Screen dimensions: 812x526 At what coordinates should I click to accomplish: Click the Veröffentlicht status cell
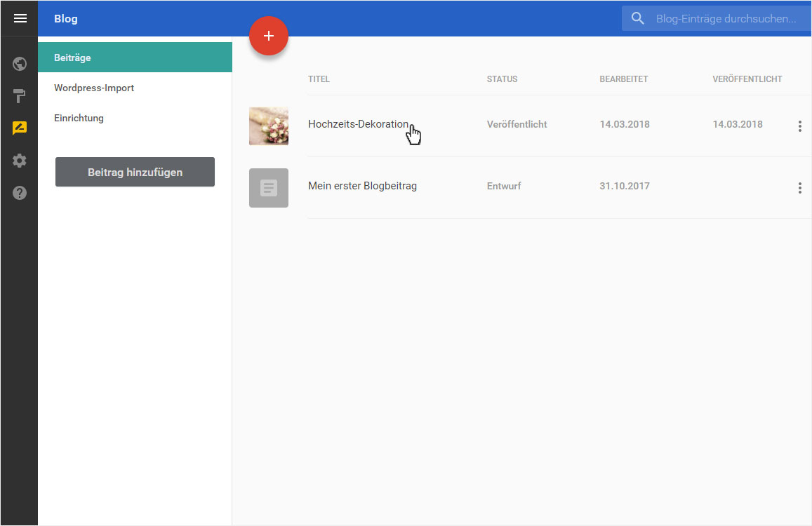(517, 124)
